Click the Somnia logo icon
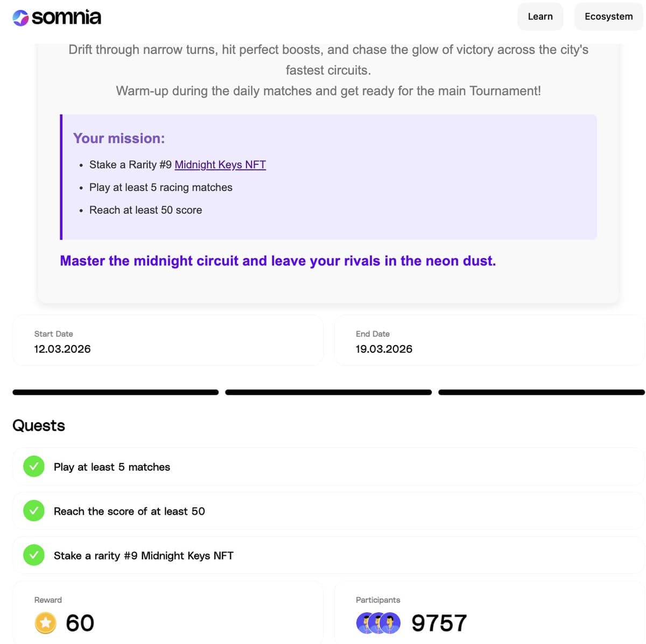The height and width of the screenshot is (644, 646). pyautogui.click(x=20, y=18)
